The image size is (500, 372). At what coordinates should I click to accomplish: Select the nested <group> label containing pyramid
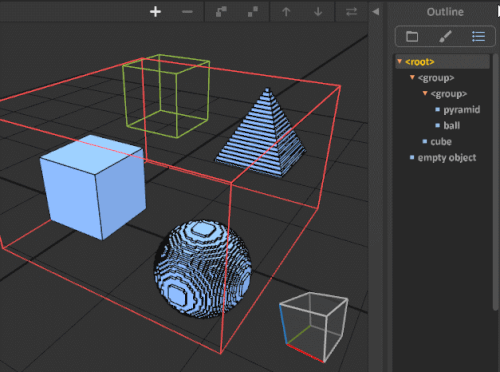click(x=449, y=94)
